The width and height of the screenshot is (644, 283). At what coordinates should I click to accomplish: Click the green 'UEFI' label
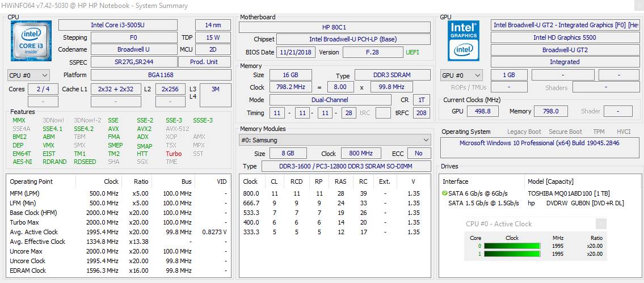[413, 53]
